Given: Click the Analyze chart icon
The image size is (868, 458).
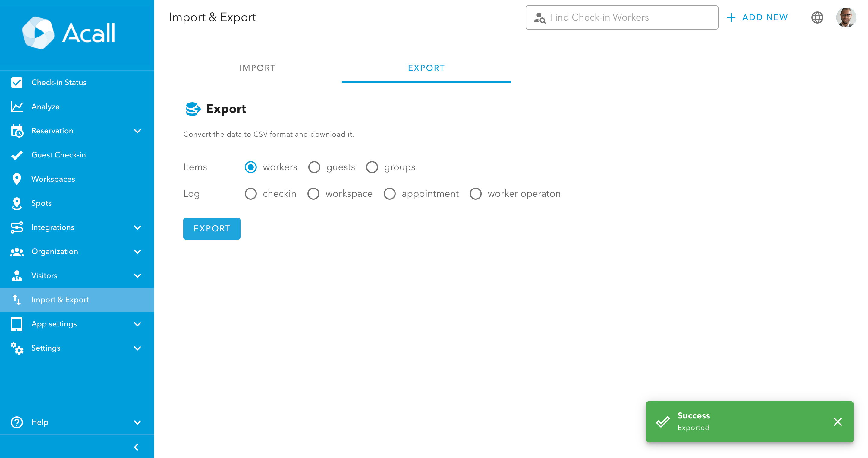Looking at the screenshot, I should (x=17, y=107).
